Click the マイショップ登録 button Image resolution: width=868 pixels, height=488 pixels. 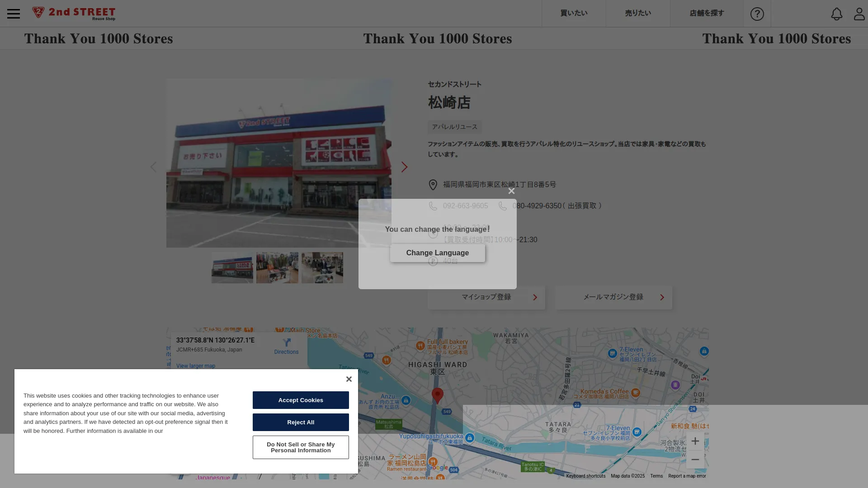click(486, 297)
